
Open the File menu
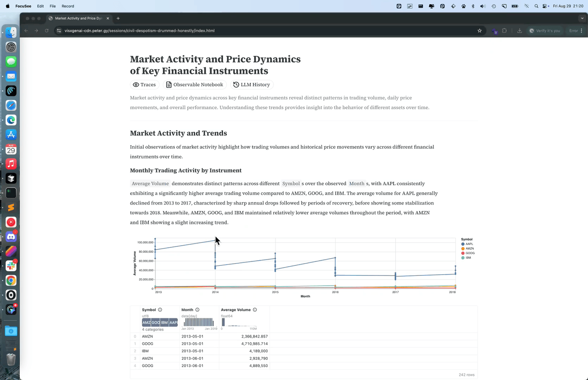(52, 6)
